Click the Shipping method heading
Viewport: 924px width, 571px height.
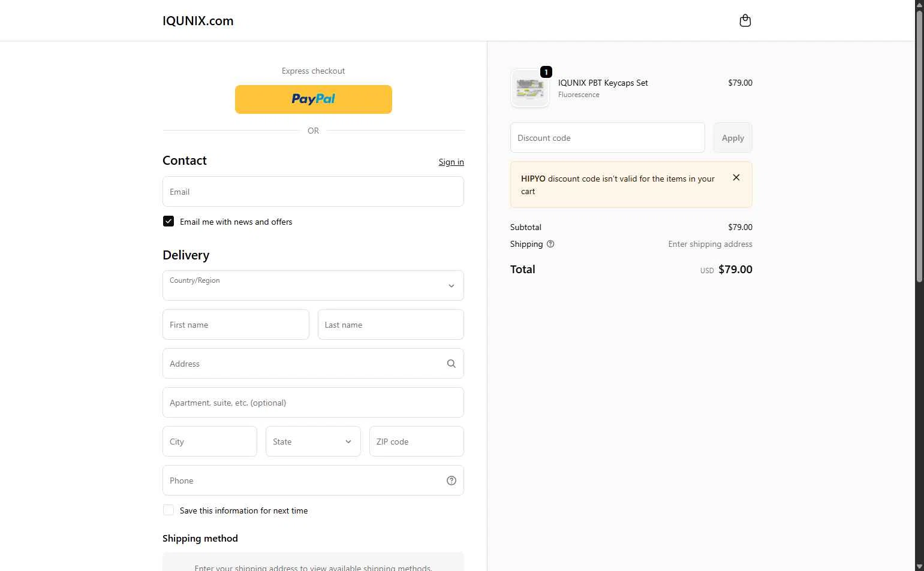(200, 538)
